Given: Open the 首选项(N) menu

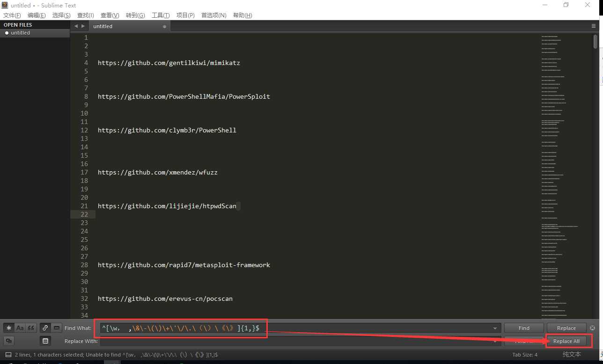Looking at the screenshot, I should click(214, 15).
